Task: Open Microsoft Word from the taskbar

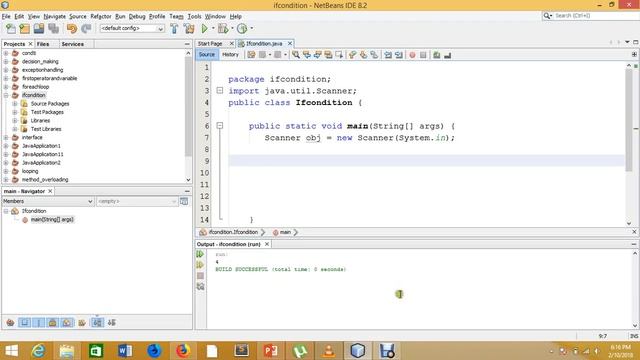Action: (125, 351)
